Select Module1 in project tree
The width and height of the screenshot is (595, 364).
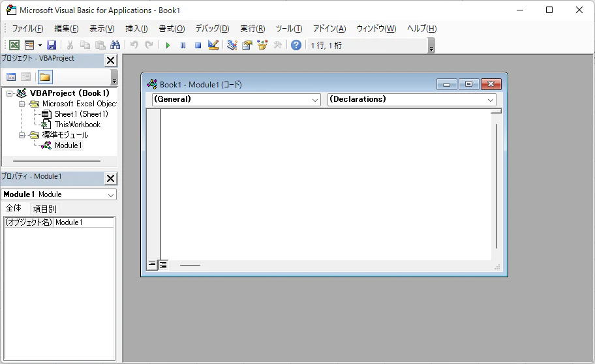click(x=69, y=145)
